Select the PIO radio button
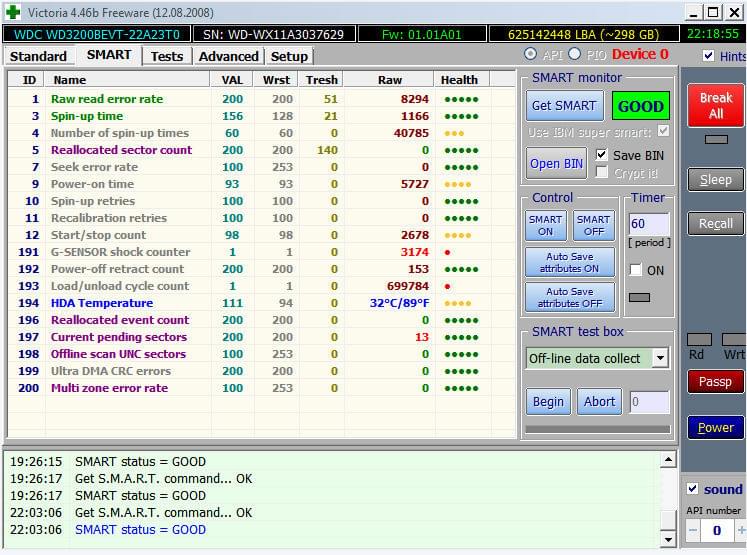Viewport: 747px width, 555px height. pyautogui.click(x=575, y=54)
